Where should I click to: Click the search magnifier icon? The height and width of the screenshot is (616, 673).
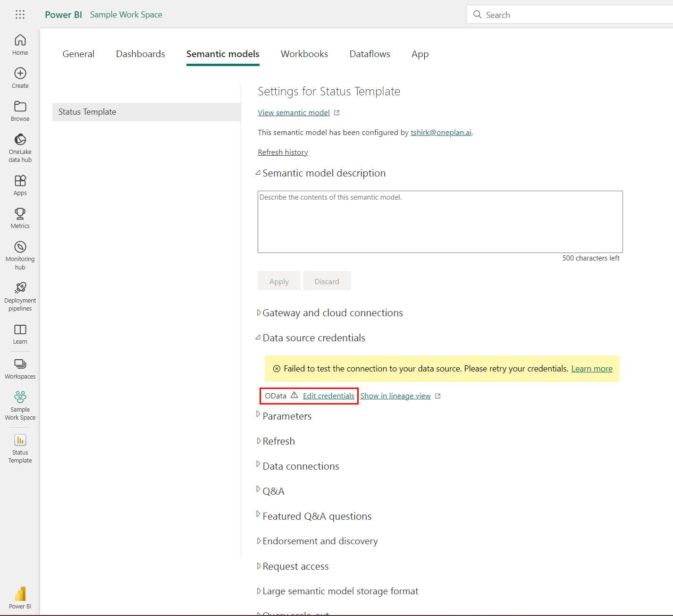477,15
